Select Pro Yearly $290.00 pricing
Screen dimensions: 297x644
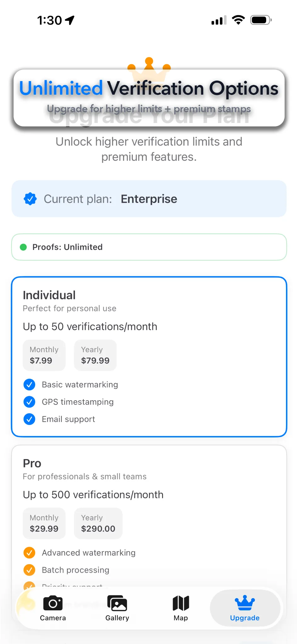tap(98, 523)
